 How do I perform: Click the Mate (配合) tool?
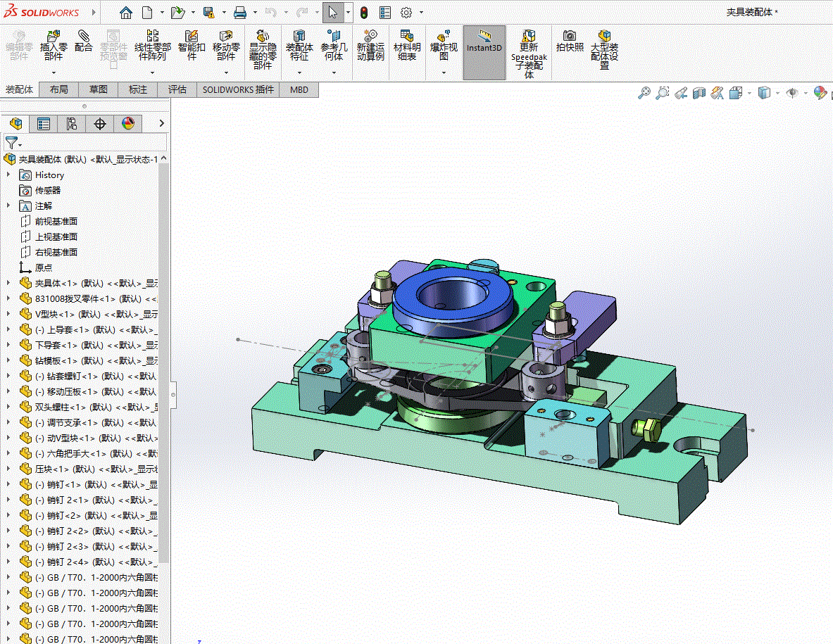[83, 42]
